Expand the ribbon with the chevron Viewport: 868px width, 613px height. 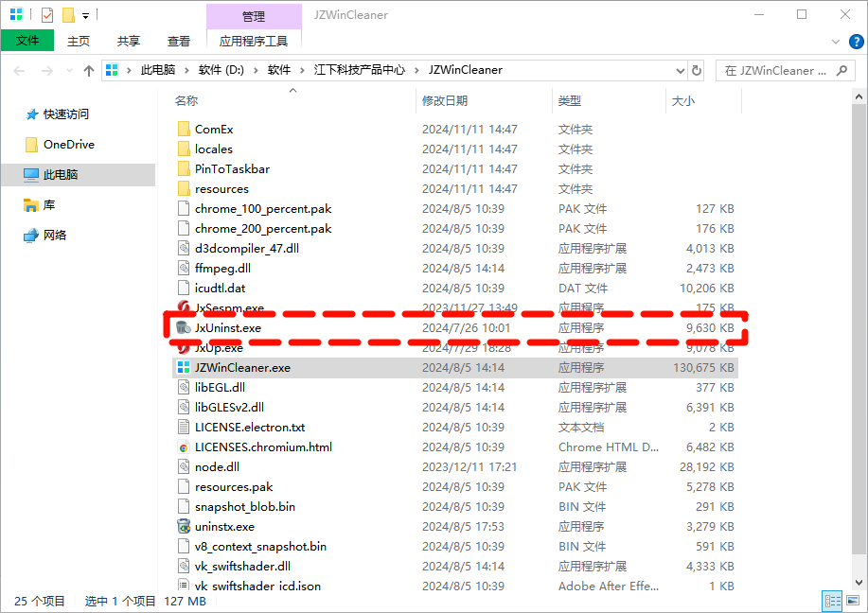click(x=836, y=42)
